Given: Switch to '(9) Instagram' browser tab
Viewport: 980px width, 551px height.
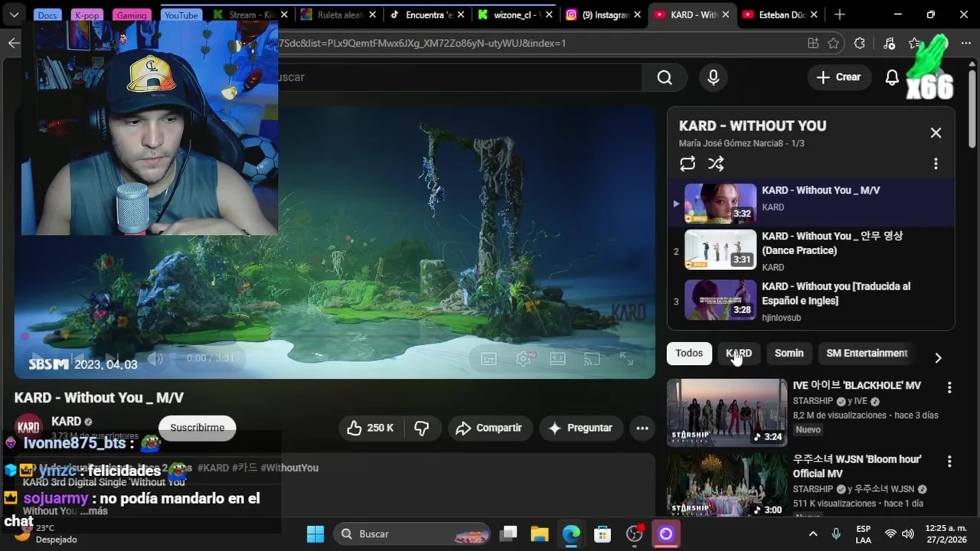Looking at the screenshot, I should tap(604, 15).
